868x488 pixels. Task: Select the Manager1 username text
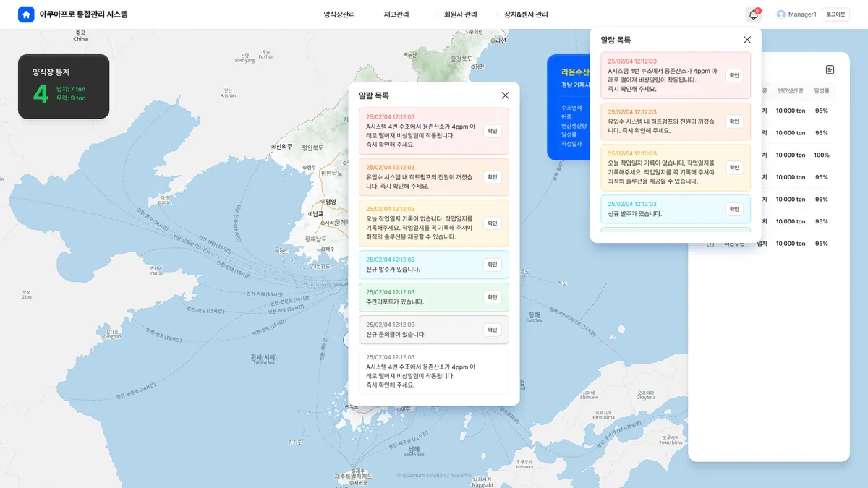(802, 14)
